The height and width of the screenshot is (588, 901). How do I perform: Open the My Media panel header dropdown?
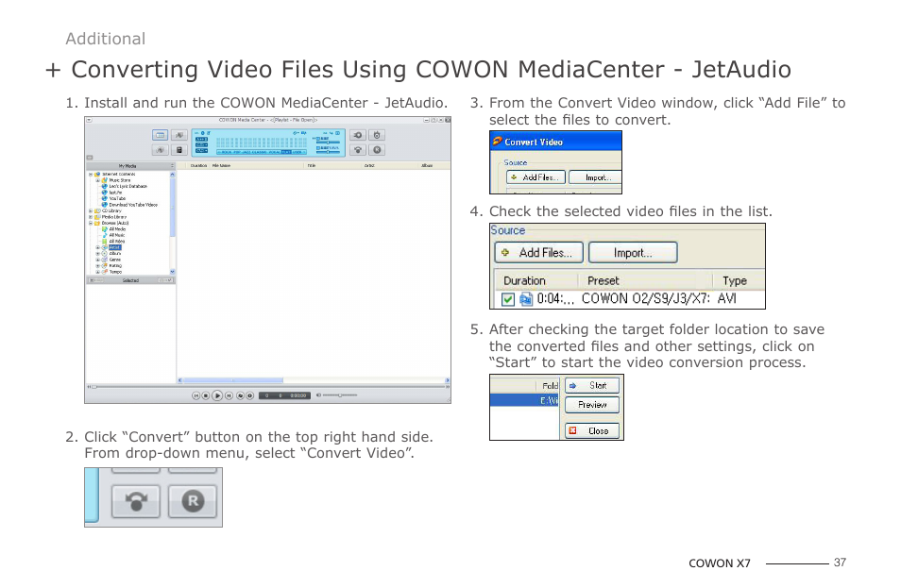[173, 166]
